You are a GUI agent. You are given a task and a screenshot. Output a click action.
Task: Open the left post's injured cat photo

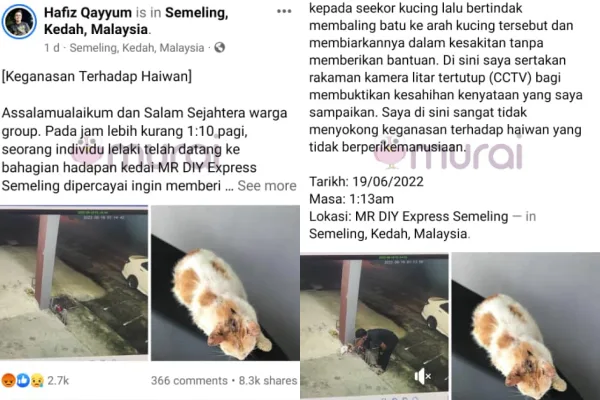(x=225, y=283)
